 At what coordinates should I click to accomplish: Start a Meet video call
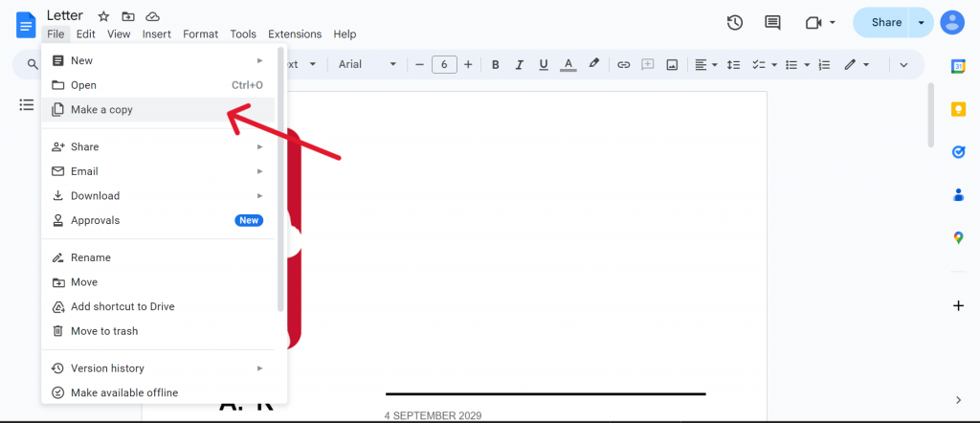[x=813, y=23]
